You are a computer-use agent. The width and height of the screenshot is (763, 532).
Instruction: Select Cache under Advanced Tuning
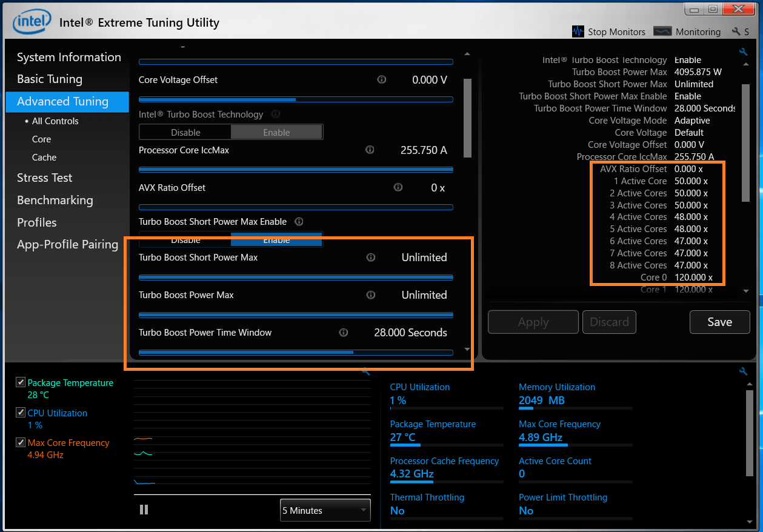coord(44,157)
